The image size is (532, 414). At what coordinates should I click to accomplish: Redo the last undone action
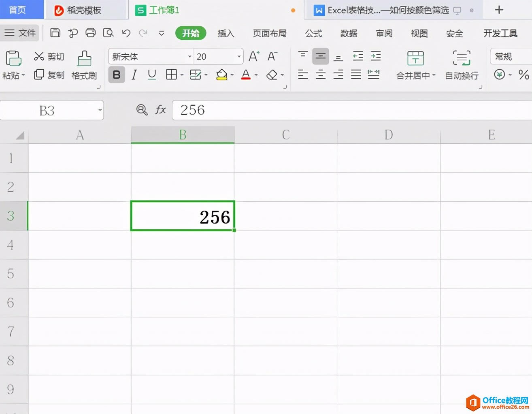pos(143,33)
